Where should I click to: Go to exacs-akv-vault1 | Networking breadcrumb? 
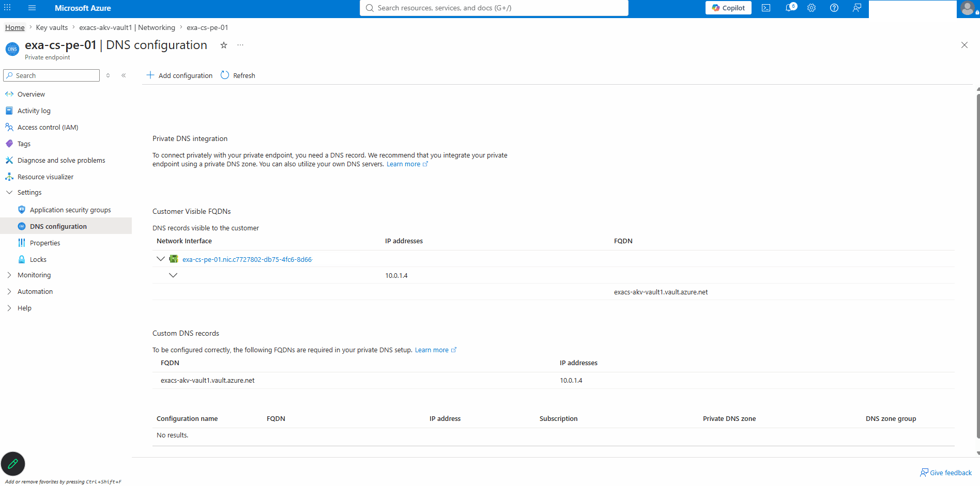pos(127,27)
